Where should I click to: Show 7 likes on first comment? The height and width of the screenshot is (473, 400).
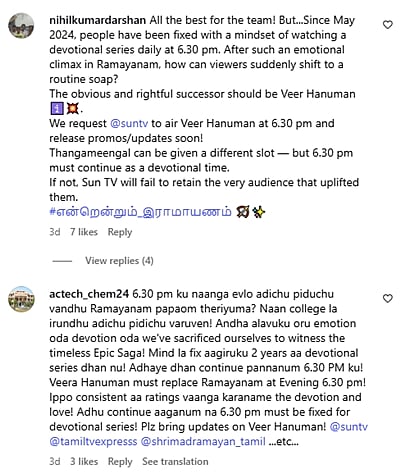(x=84, y=232)
